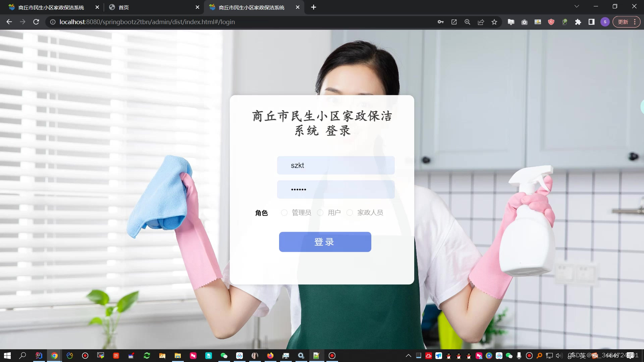Open a new browser tab
The width and height of the screenshot is (644, 362).
tap(313, 7)
